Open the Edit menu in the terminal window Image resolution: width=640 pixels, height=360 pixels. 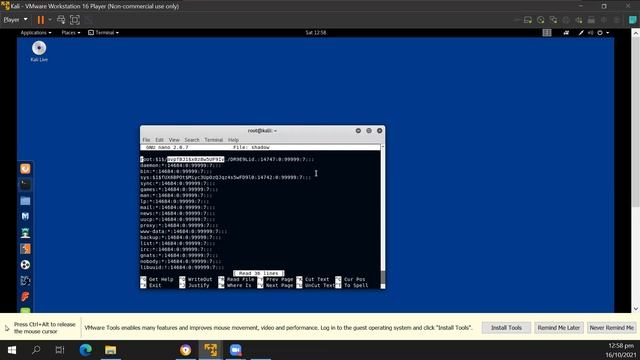coord(159,140)
